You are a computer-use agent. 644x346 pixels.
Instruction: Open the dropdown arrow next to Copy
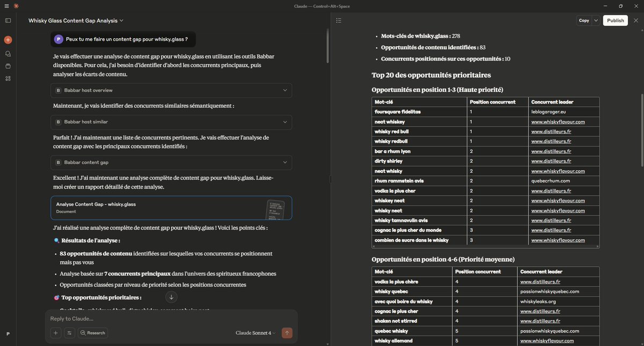(596, 20)
